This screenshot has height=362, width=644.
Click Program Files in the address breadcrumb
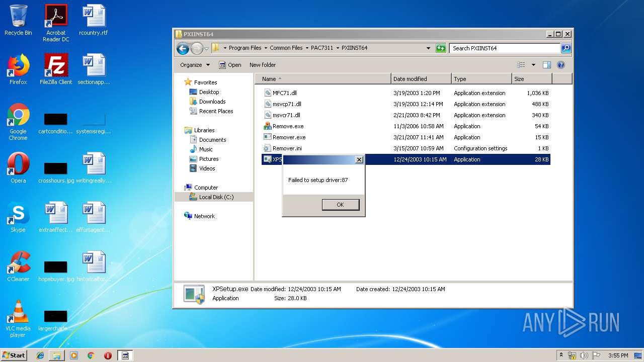[245, 48]
